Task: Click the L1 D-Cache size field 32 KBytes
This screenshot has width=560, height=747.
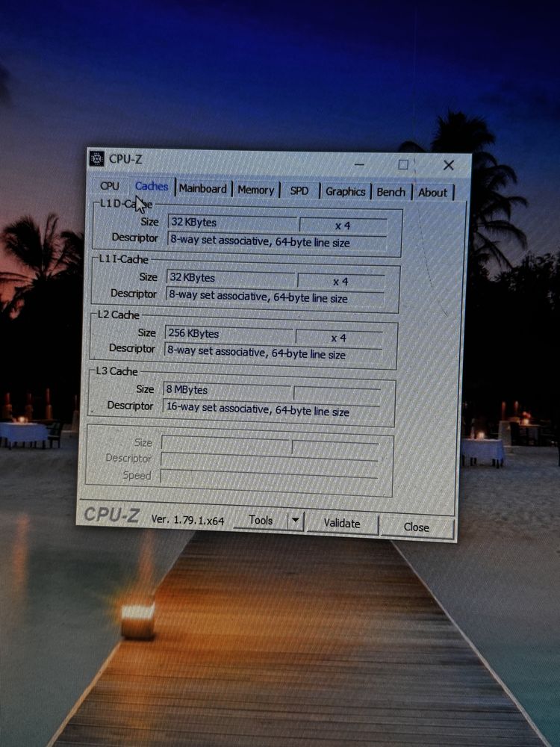Action: (x=232, y=223)
